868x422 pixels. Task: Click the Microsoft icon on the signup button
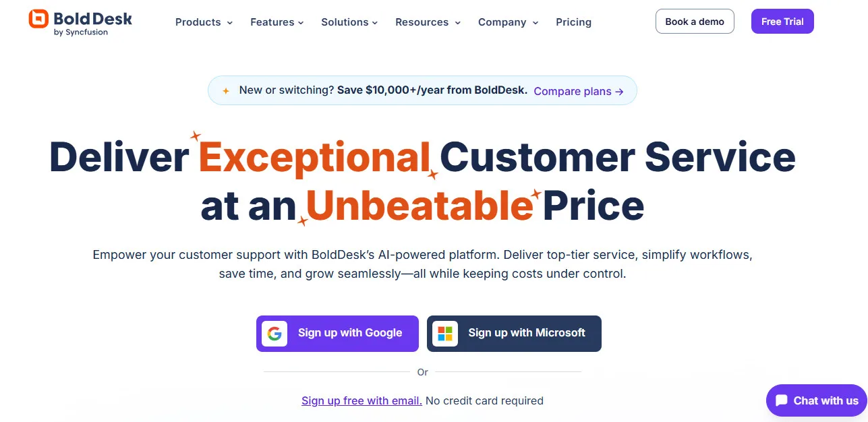pyautogui.click(x=445, y=333)
